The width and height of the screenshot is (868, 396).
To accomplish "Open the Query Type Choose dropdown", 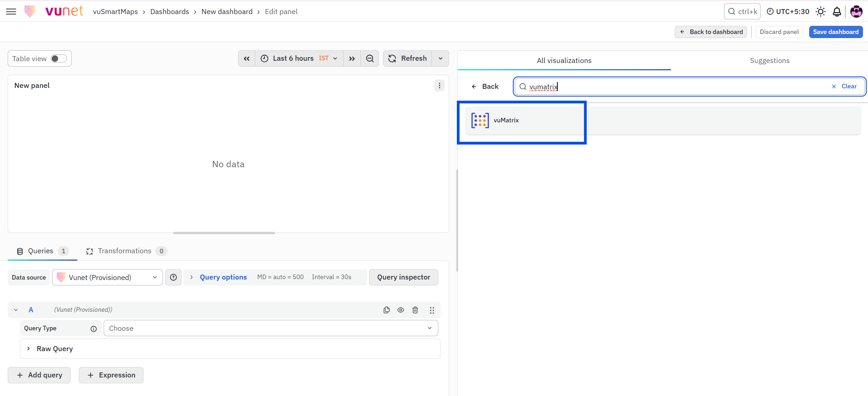I will pyautogui.click(x=271, y=328).
